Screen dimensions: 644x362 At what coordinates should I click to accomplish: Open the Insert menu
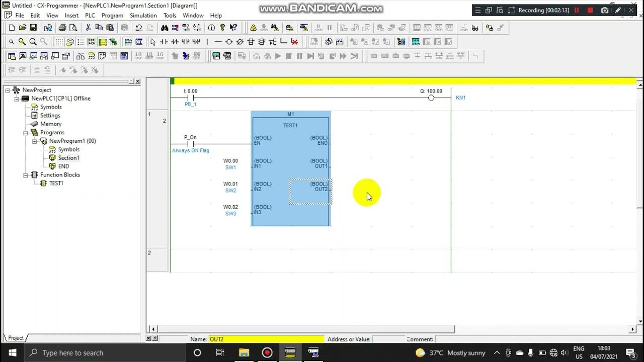(x=71, y=16)
